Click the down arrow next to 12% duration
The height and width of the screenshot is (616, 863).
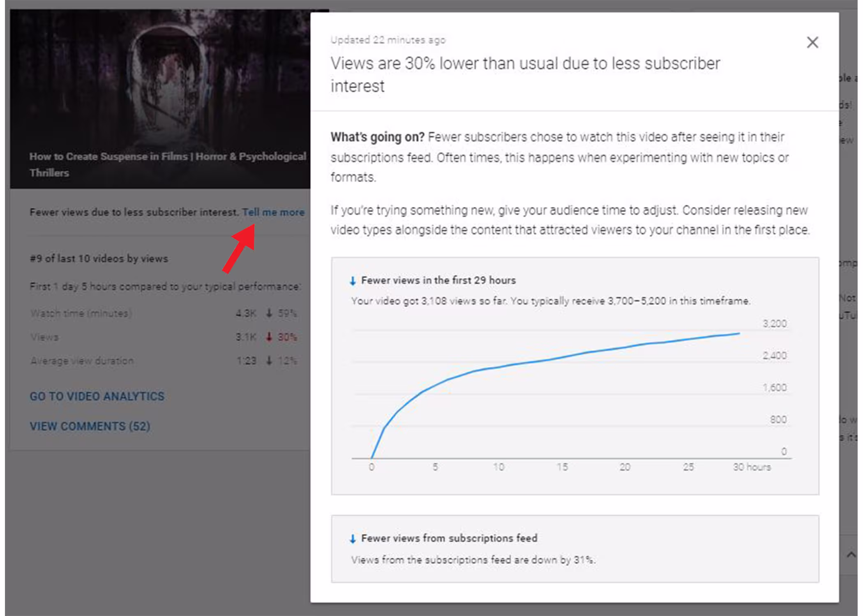[x=269, y=361]
